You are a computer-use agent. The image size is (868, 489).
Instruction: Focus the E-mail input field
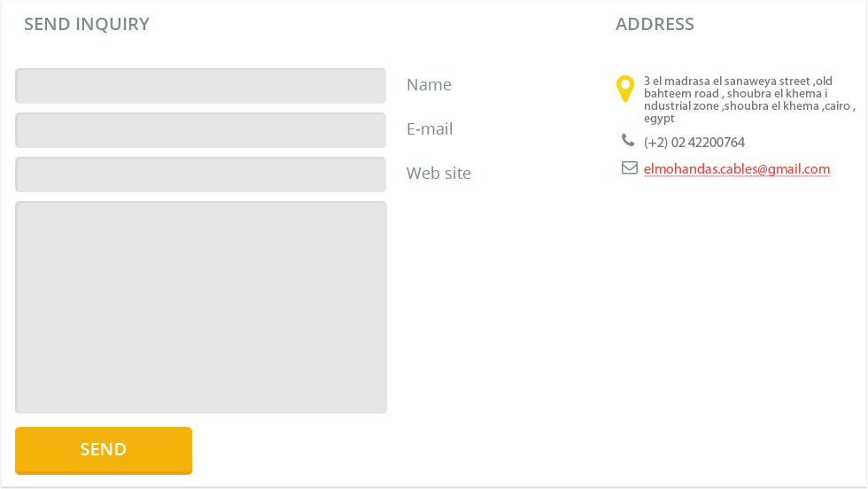tap(200, 130)
